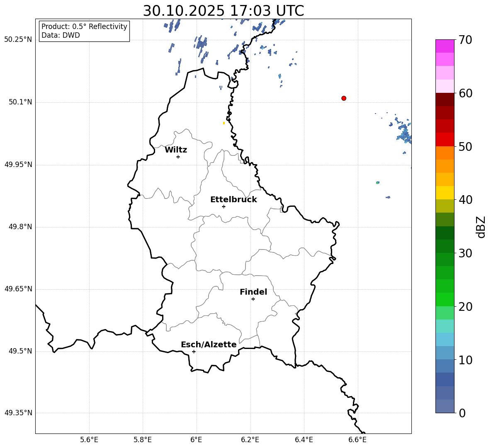Viewport: 491px width, 448px height.
Task: Click the 6°E longitude label
Action: 196,440
